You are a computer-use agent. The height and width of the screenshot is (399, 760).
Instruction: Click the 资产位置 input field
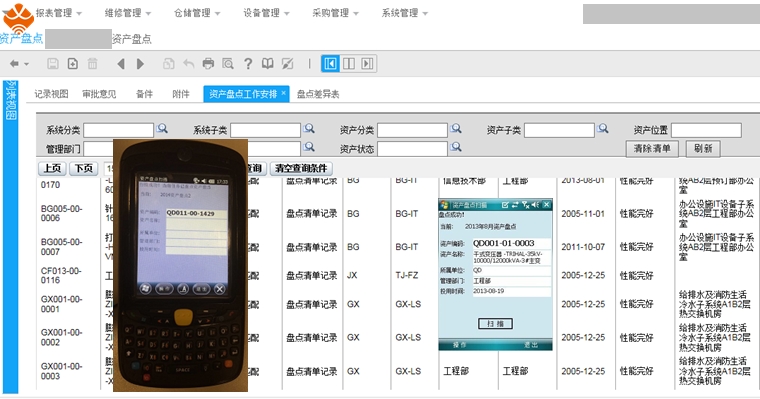click(x=706, y=130)
